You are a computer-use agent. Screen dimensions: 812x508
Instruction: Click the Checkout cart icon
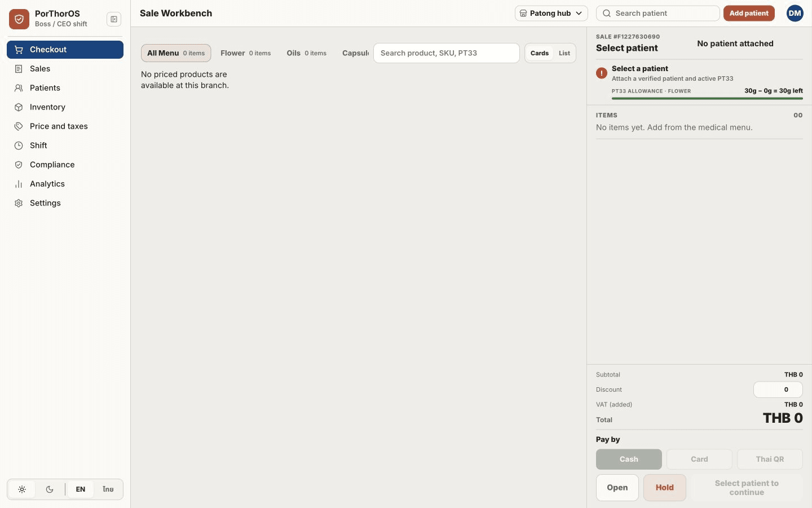point(19,50)
